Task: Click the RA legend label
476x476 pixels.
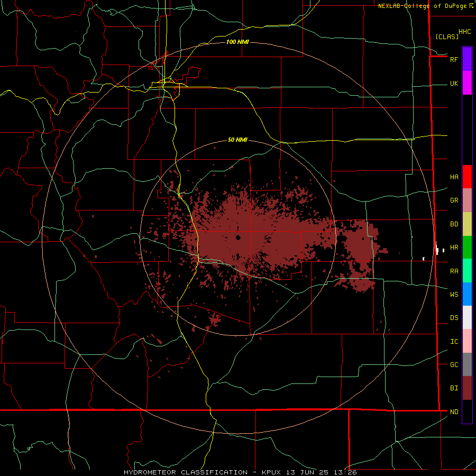Action: tap(454, 271)
